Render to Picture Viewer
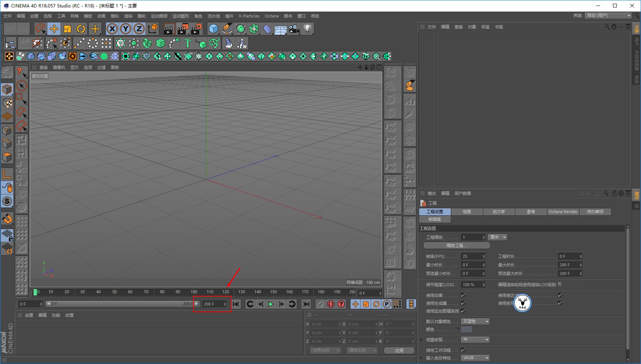Image resolution: width=641 pixels, height=364 pixels. (183, 29)
